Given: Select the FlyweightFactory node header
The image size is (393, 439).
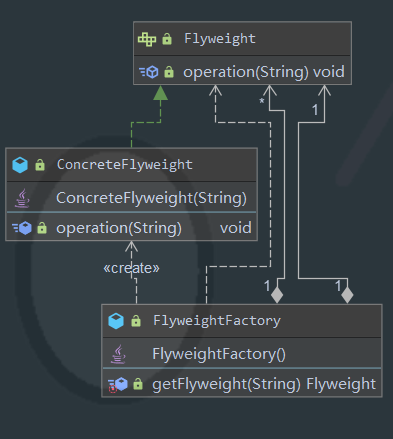Looking at the screenshot, I should point(242,321).
